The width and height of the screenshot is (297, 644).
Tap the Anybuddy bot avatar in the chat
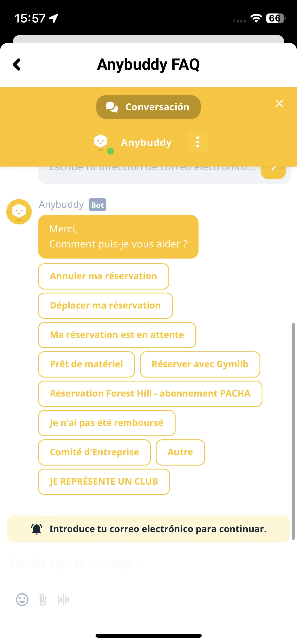(x=19, y=212)
